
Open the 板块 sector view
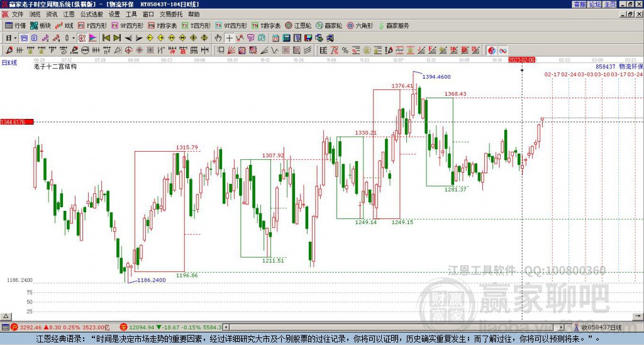pos(41,25)
